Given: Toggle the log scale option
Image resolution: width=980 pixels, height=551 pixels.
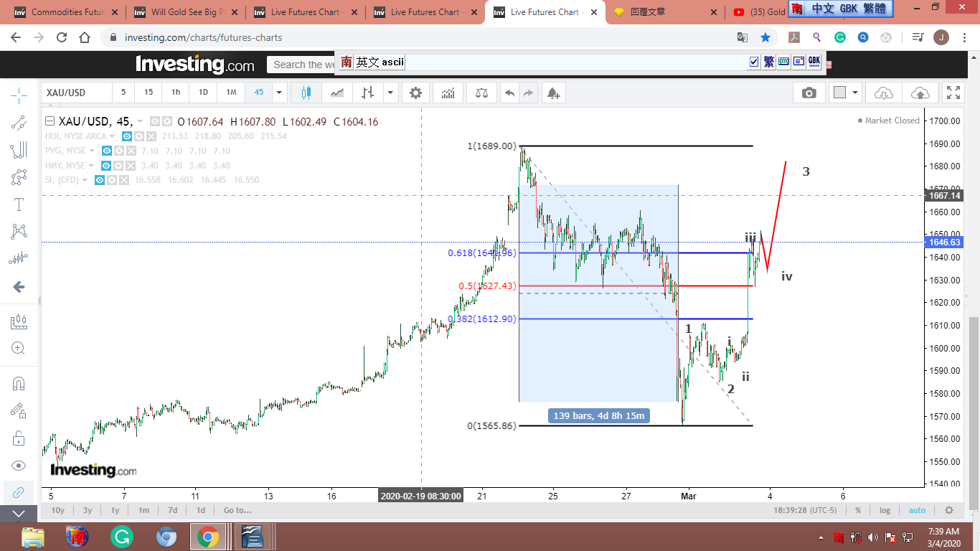Looking at the screenshot, I should click(885, 510).
